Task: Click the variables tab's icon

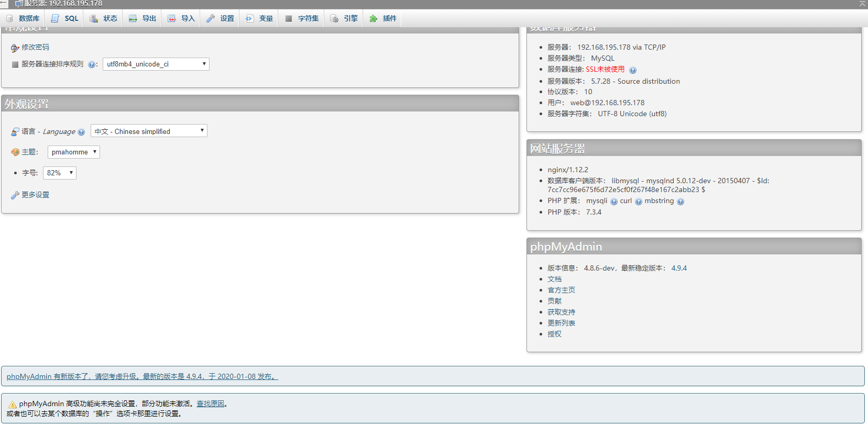Action: pyautogui.click(x=249, y=18)
